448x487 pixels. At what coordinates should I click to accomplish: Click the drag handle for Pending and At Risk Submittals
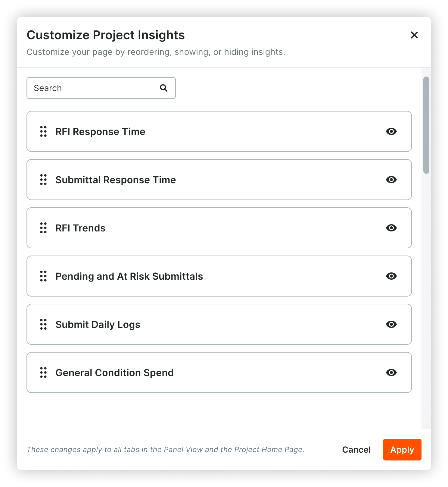pyautogui.click(x=43, y=276)
